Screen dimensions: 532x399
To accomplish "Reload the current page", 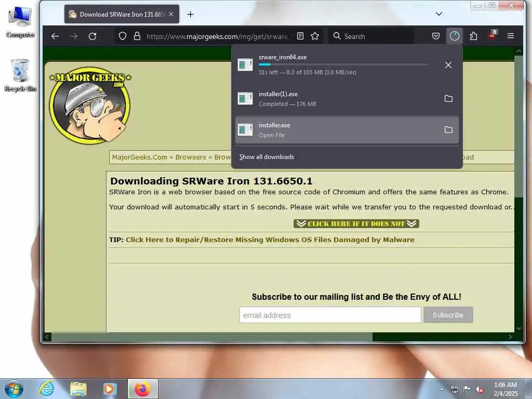I will click(92, 36).
